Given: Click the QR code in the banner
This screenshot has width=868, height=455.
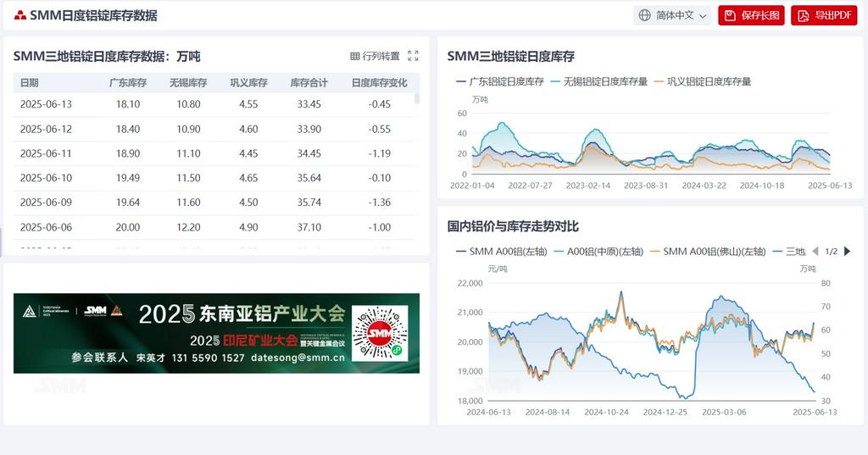Looking at the screenshot, I should (x=380, y=333).
